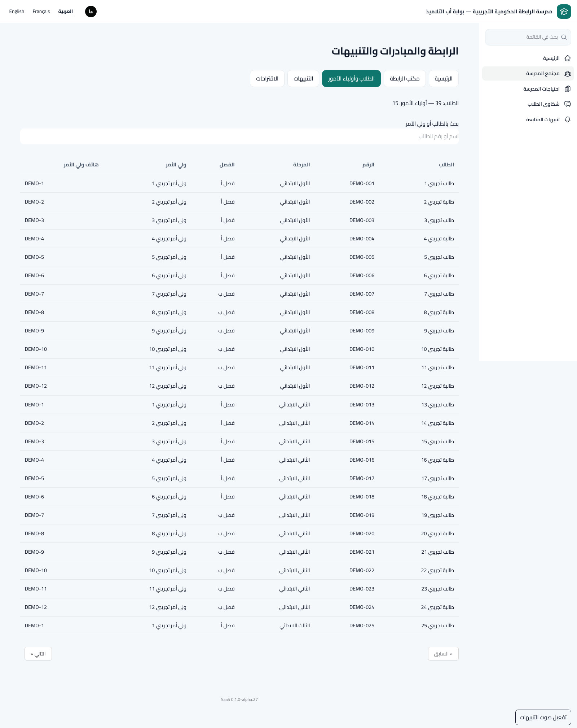
Task: Click the chat icon for شكاوى الطلاب
Action: click(568, 104)
